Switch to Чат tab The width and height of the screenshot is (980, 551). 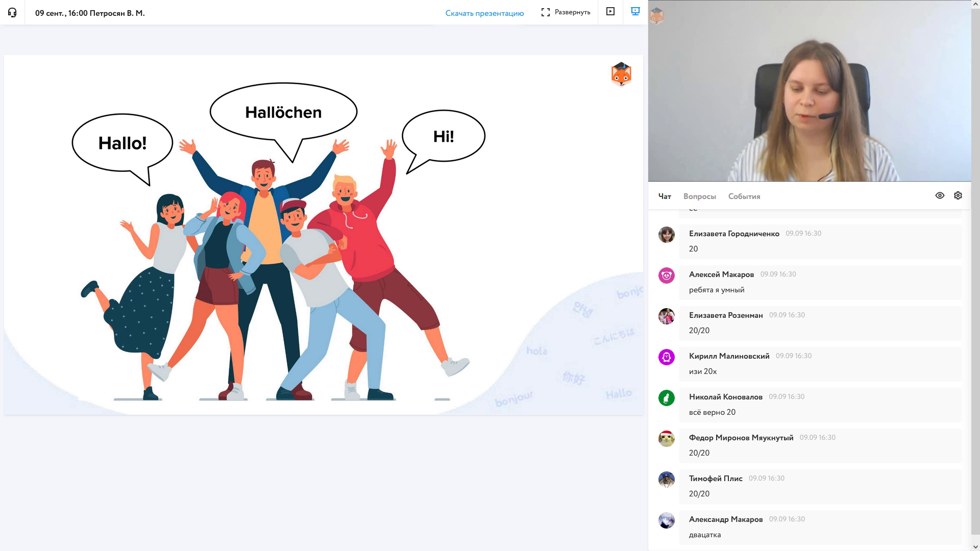[x=665, y=196]
